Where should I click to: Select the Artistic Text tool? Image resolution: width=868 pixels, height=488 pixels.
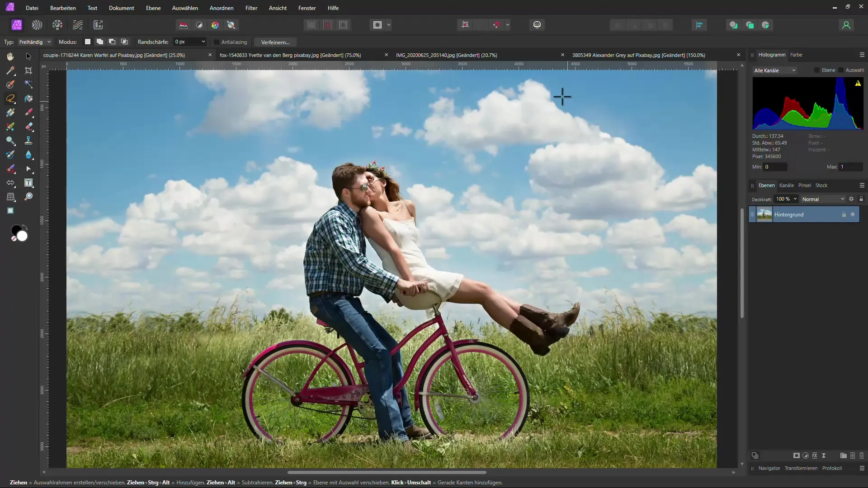pos(28,183)
